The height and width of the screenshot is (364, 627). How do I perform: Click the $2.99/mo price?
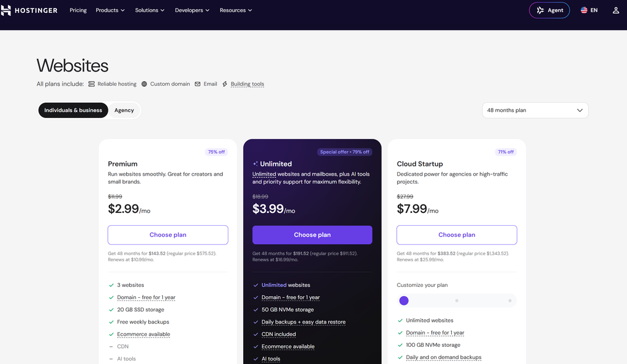point(129,209)
